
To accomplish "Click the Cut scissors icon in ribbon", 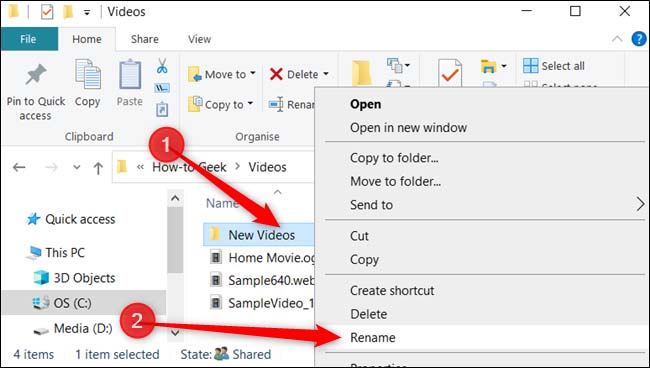I will pyautogui.click(x=162, y=66).
